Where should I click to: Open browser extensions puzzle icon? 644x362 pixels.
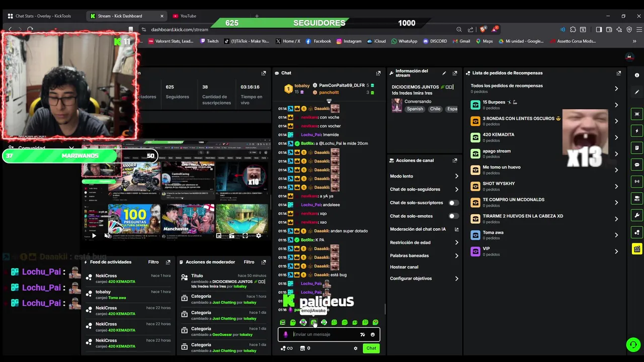pyautogui.click(x=573, y=29)
